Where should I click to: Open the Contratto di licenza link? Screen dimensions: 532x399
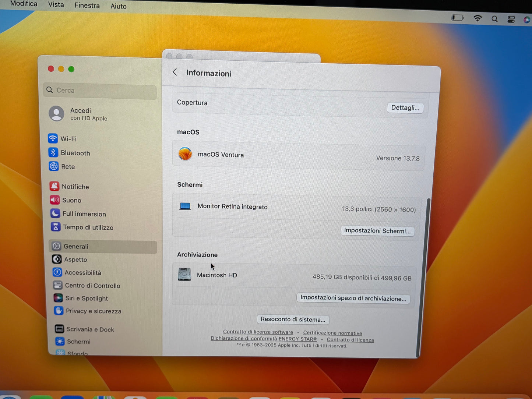[x=350, y=340]
